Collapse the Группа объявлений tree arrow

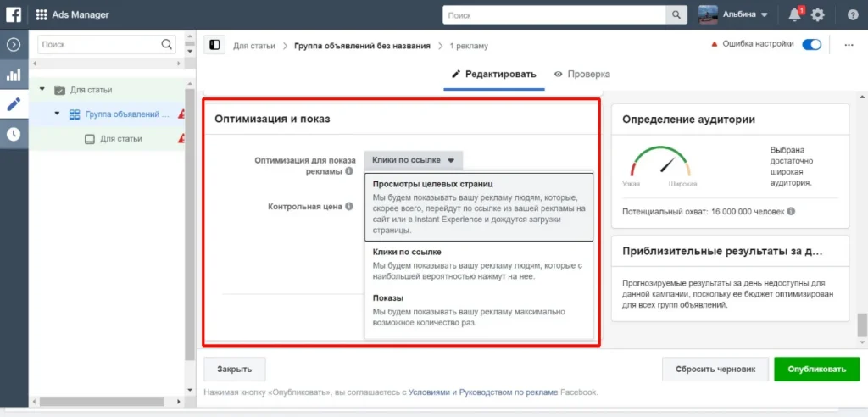point(57,114)
